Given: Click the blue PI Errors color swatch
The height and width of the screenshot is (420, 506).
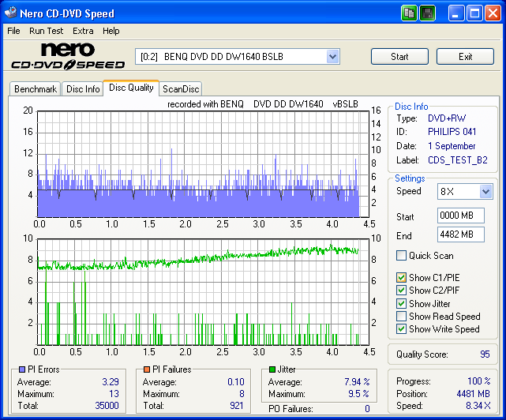Looking at the screenshot, I should 21,369.
